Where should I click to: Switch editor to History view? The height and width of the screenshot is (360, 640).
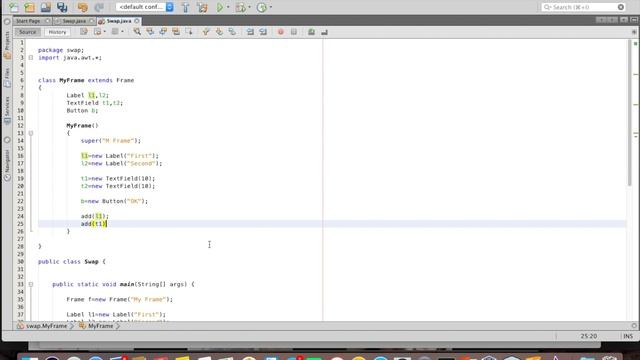[57, 32]
